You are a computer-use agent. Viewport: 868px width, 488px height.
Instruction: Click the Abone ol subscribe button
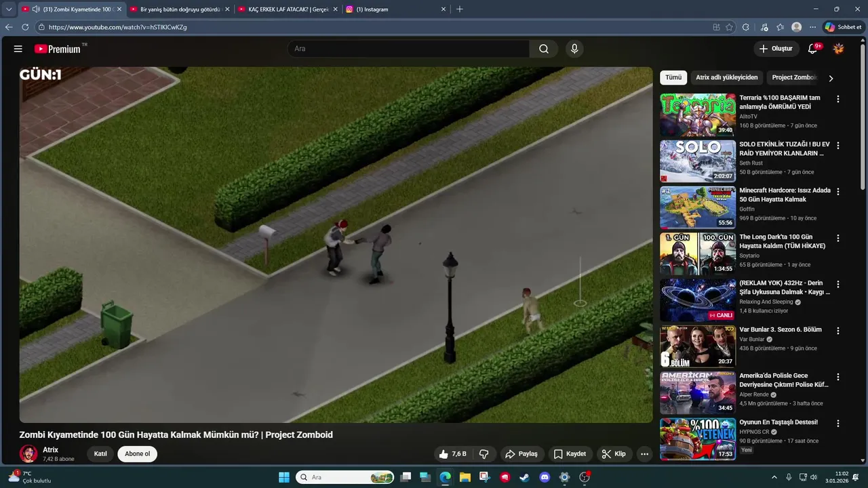click(x=137, y=454)
